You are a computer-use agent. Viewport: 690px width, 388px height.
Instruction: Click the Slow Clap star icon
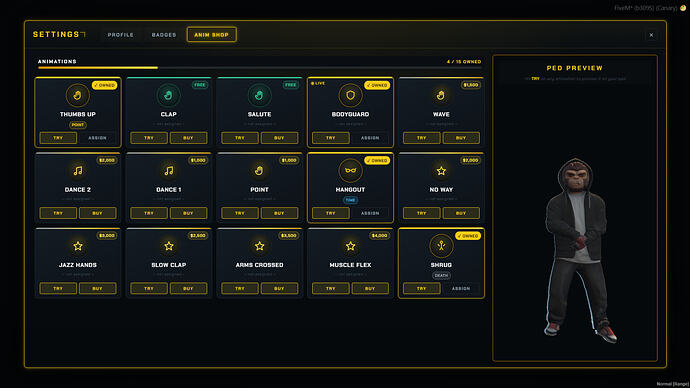[x=169, y=246]
